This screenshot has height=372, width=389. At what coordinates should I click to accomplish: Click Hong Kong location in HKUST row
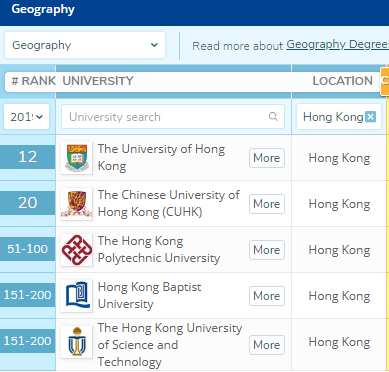tap(339, 342)
